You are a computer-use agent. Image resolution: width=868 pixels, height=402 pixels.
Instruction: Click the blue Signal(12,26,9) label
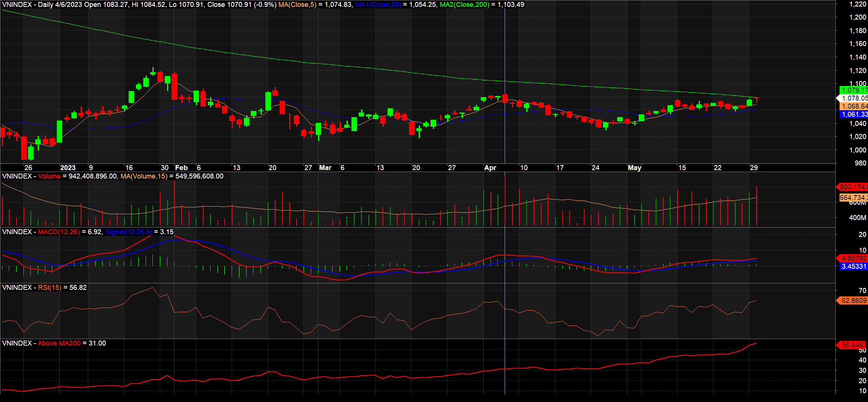129,232
